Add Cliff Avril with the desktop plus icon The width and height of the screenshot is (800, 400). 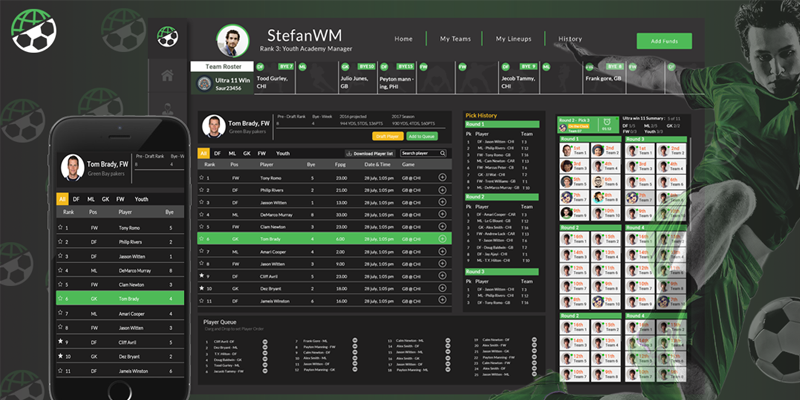442,276
